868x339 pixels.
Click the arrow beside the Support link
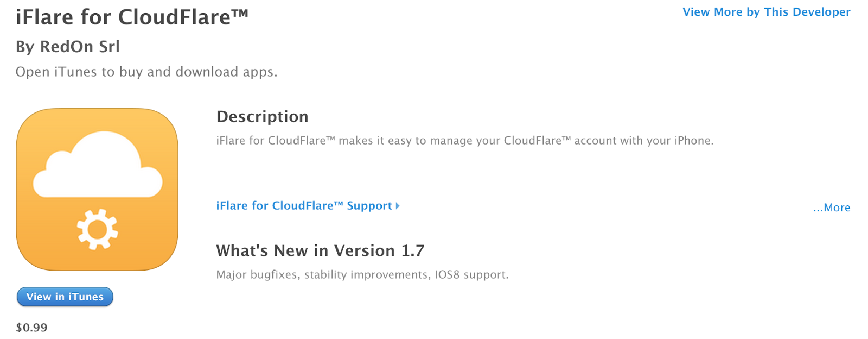click(398, 206)
